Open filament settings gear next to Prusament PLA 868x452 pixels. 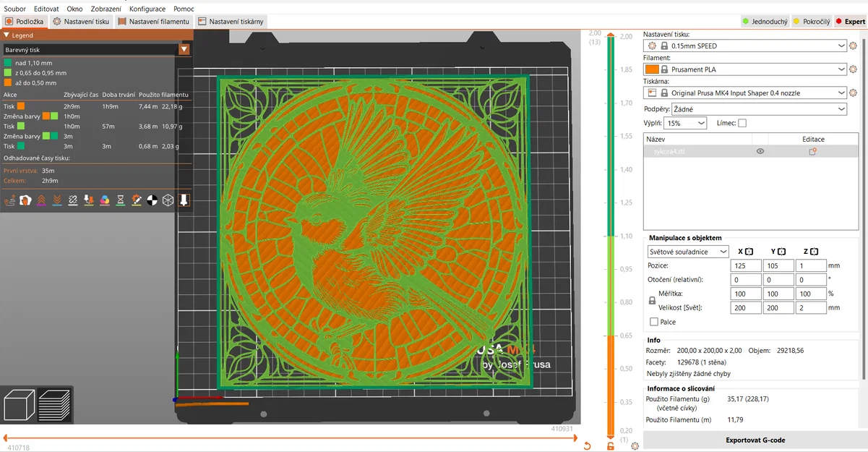pos(853,69)
